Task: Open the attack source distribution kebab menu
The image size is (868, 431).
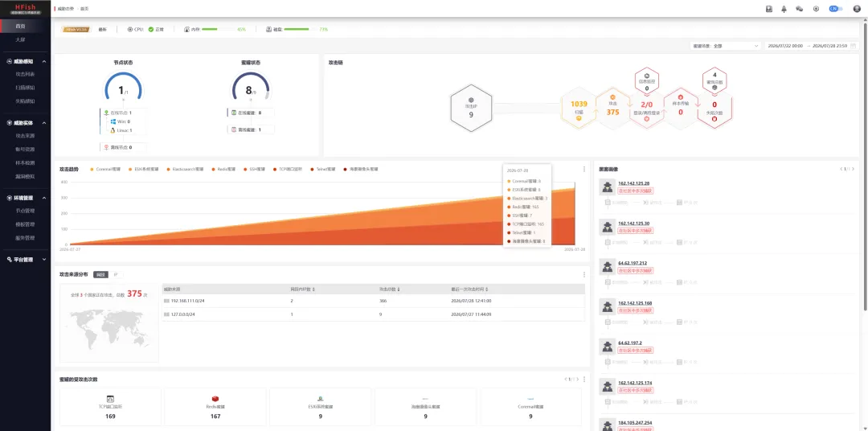Action: click(x=584, y=274)
